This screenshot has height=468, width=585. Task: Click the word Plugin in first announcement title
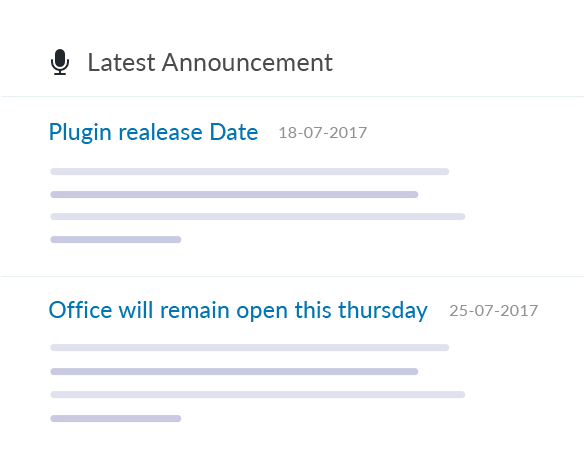pos(80,133)
